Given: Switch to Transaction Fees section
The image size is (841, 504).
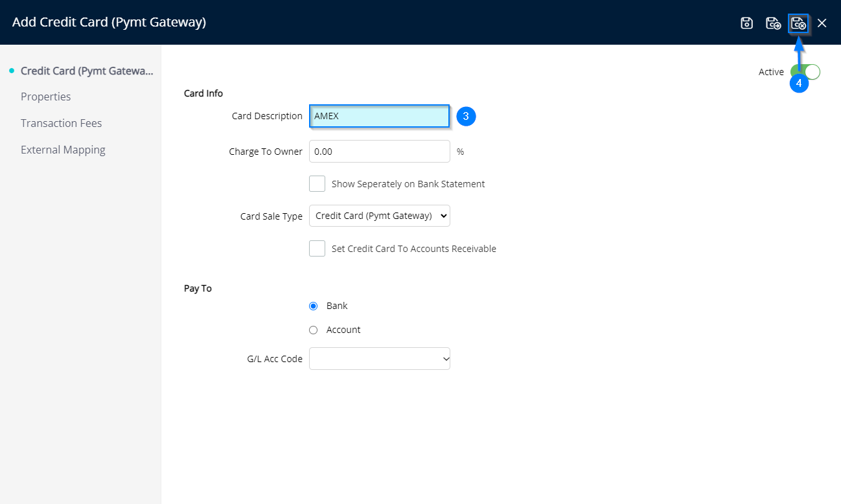Looking at the screenshot, I should pyautogui.click(x=62, y=123).
